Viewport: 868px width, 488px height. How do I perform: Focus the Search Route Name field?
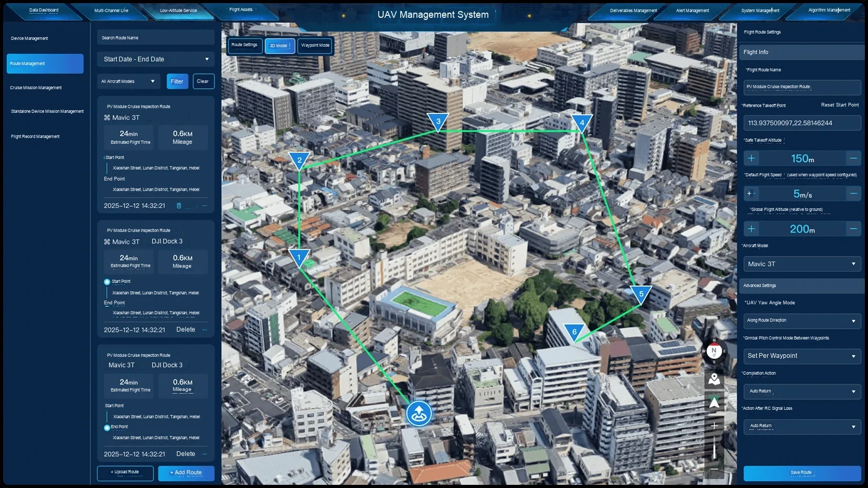coord(156,38)
